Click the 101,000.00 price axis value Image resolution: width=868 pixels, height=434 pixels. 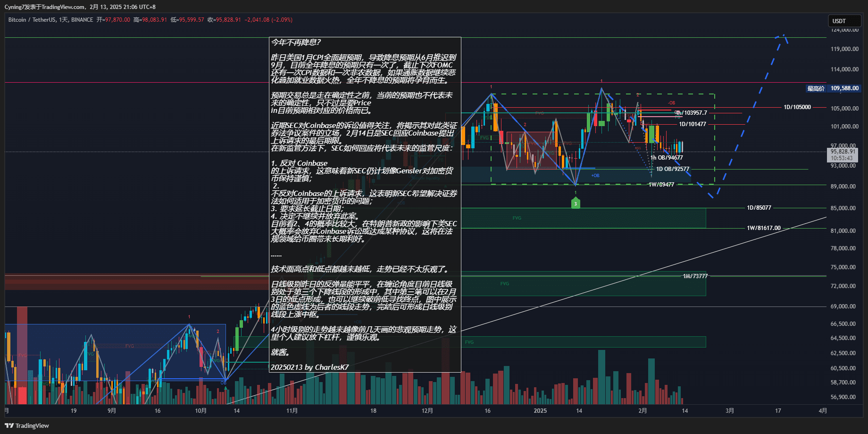click(x=844, y=127)
